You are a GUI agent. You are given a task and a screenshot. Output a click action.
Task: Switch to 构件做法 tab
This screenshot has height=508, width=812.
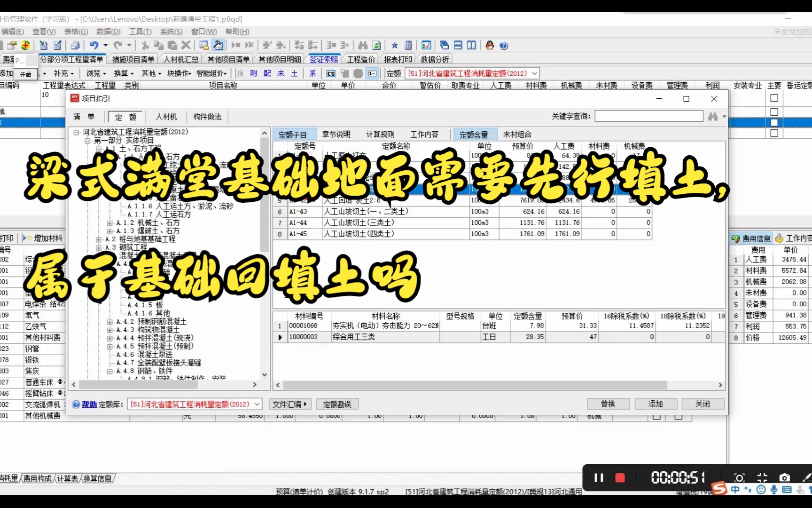coord(207,117)
